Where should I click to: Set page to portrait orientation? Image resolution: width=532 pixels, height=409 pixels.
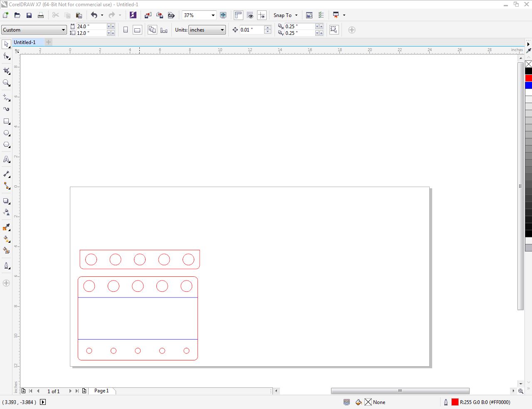coord(126,30)
